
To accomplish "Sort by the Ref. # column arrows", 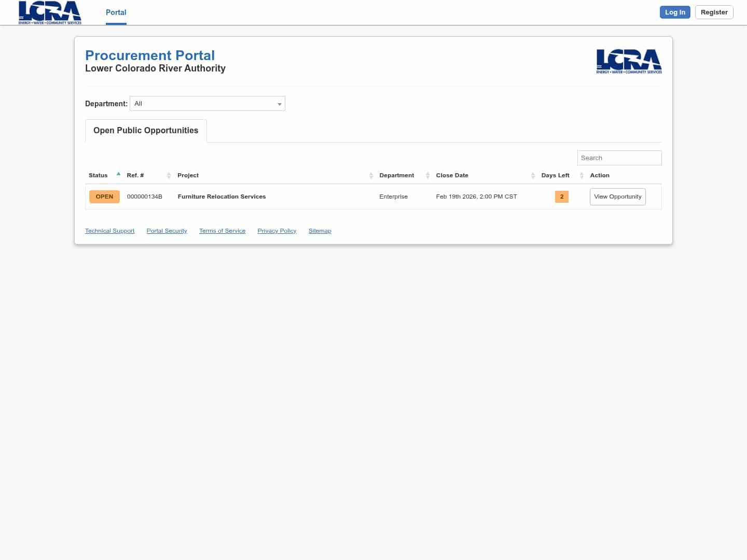I will coord(169,175).
